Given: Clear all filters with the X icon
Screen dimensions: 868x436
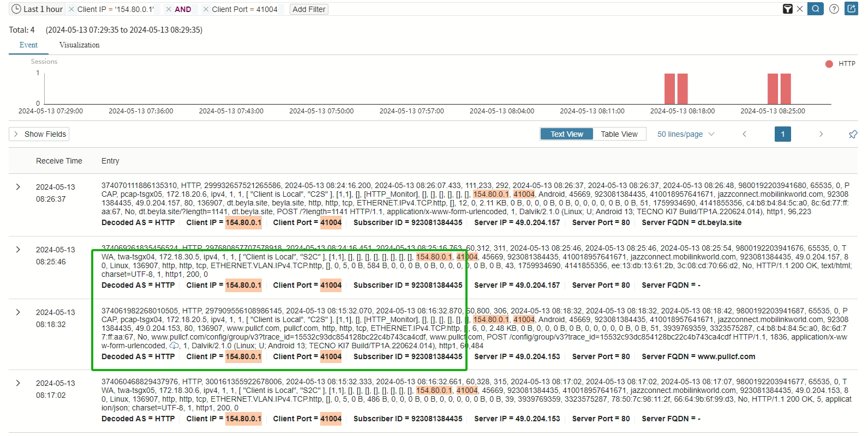Looking at the screenshot, I should [800, 9].
